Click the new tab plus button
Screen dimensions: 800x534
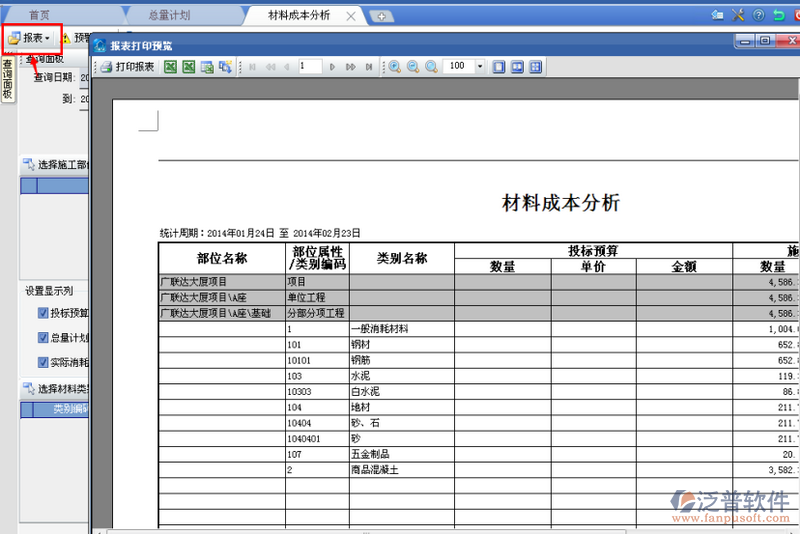click(x=381, y=16)
